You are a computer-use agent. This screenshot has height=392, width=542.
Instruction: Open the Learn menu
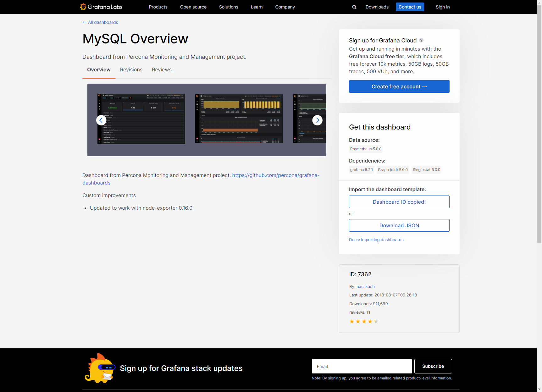click(257, 7)
